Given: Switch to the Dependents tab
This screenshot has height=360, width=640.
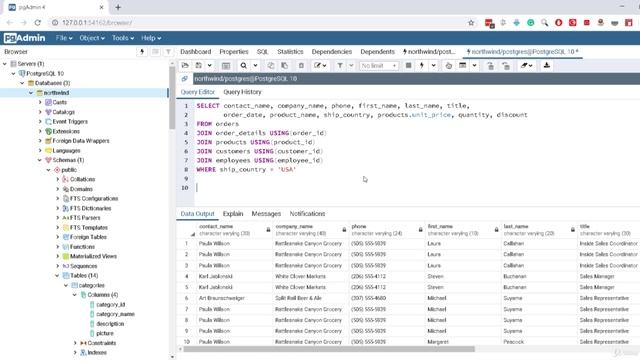Looking at the screenshot, I should [378, 52].
